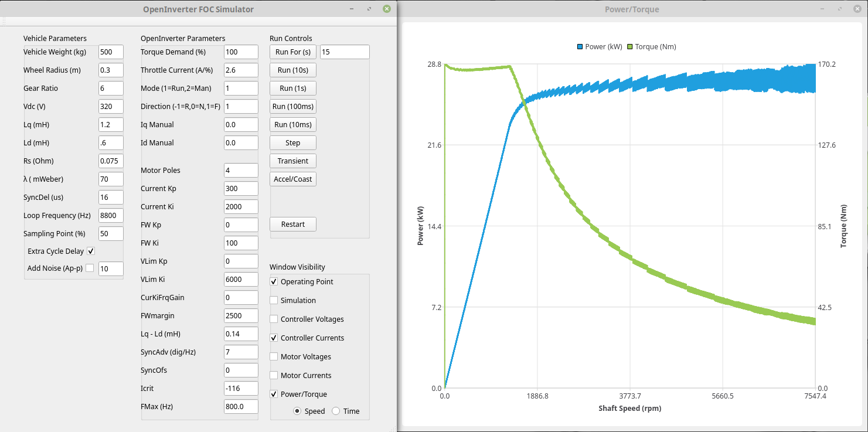The image size is (868, 432).
Task: Enable the Add Noise checkbox
Action: pyautogui.click(x=90, y=268)
